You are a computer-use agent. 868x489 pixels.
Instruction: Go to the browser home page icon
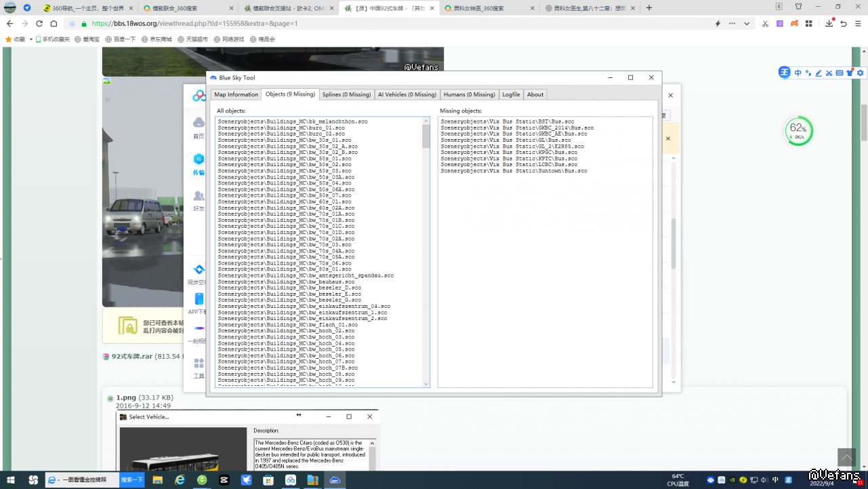(54, 24)
